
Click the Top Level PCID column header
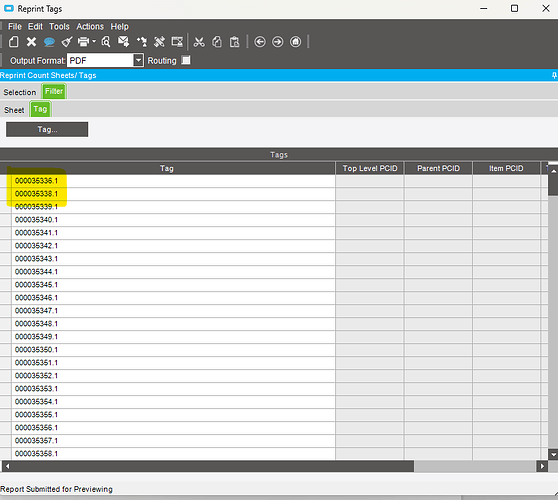click(x=370, y=168)
